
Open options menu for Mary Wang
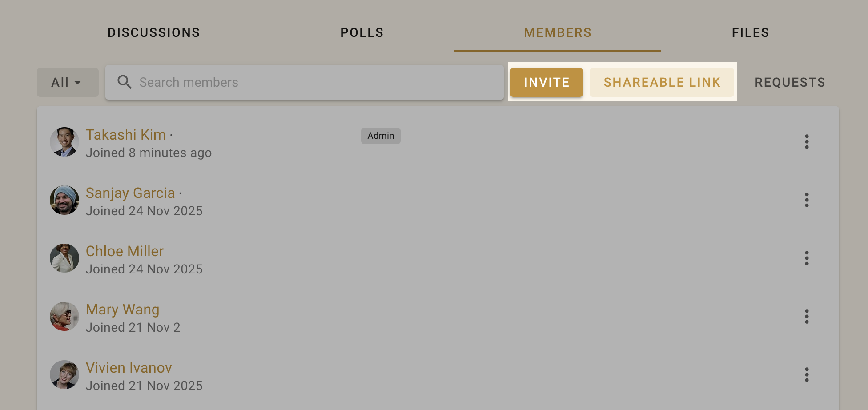(x=807, y=317)
